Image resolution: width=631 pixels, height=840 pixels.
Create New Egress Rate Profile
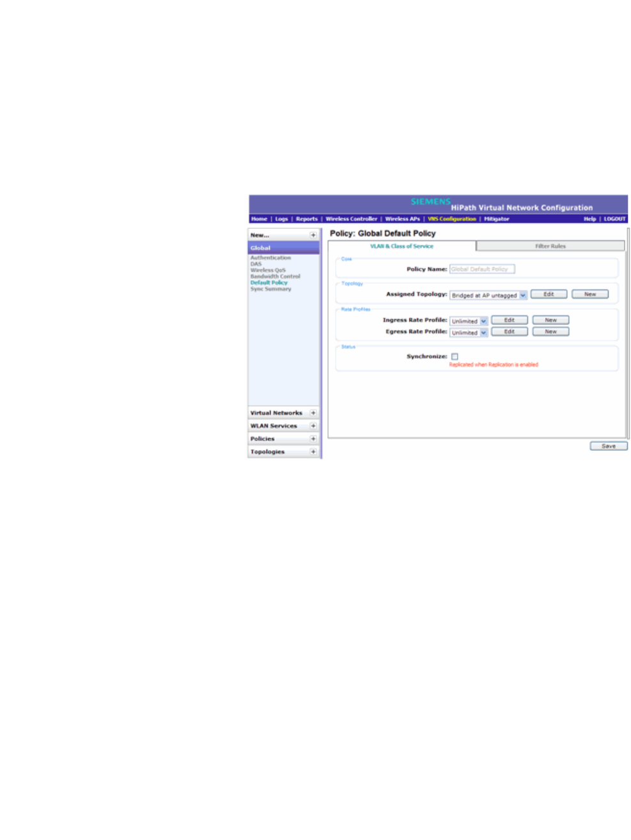[550, 332]
